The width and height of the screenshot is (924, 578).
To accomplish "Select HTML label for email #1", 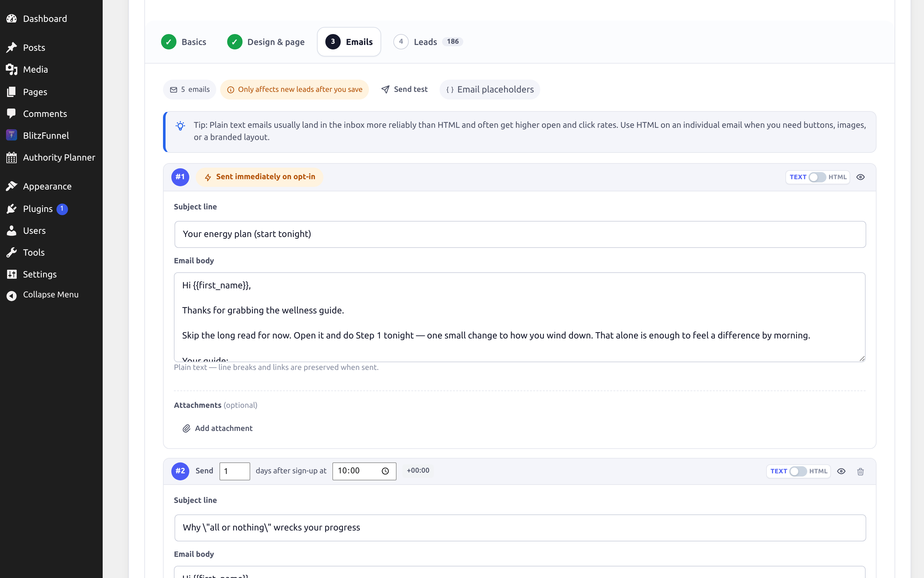I will [837, 177].
